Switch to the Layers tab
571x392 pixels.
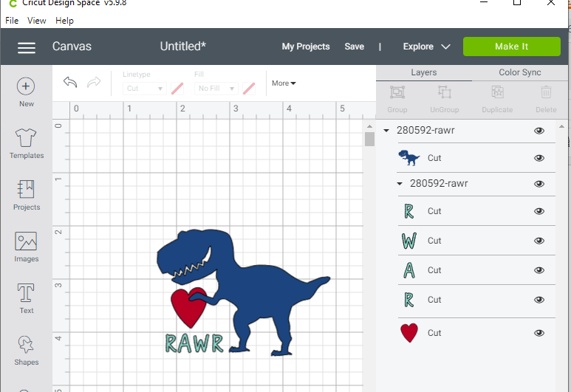tap(424, 72)
